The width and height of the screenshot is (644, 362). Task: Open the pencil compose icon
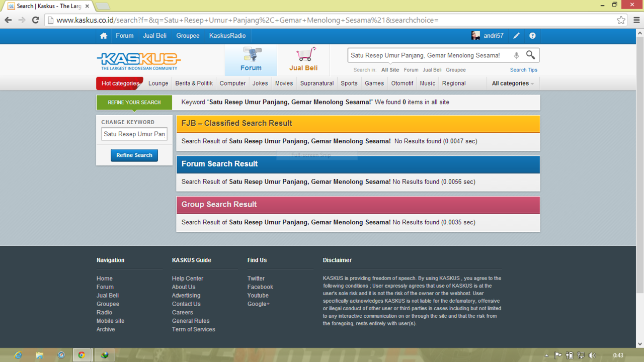tap(516, 36)
